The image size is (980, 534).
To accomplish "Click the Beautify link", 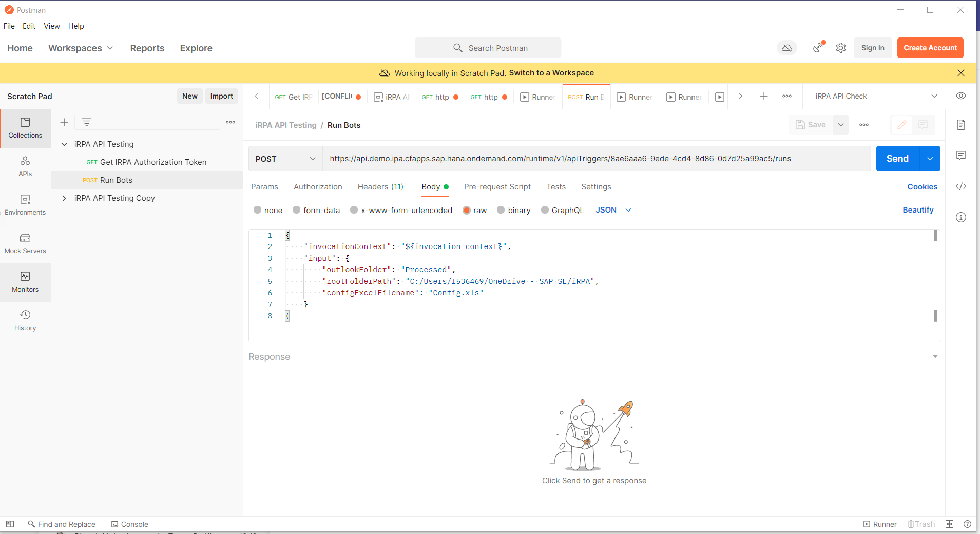I will 918,210.
